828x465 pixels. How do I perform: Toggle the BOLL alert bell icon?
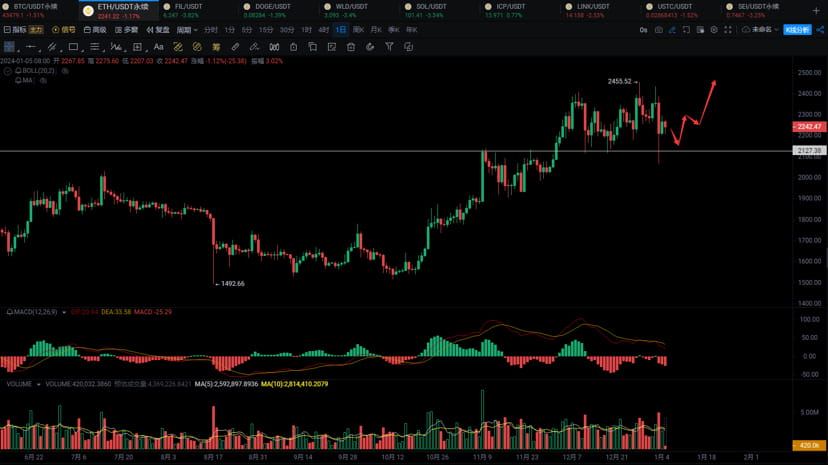pos(18,71)
